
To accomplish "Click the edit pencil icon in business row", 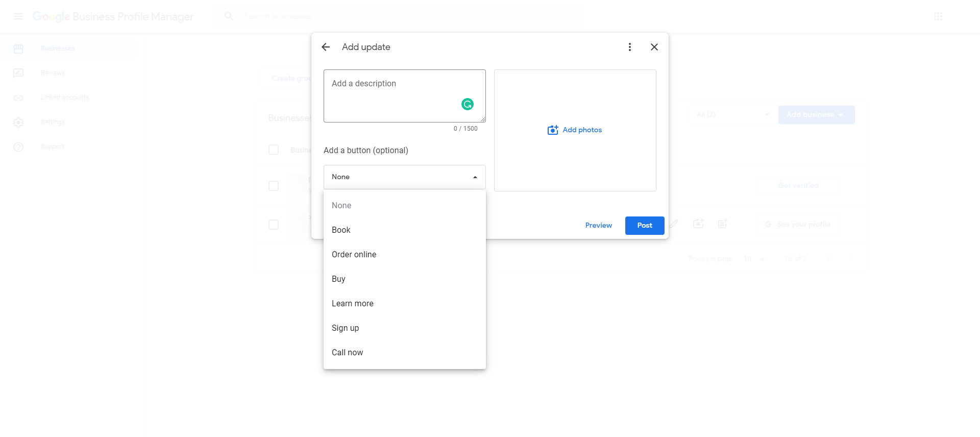I will tap(674, 224).
